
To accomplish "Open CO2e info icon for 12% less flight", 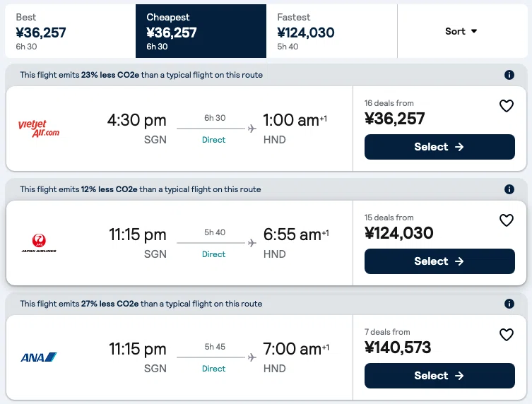I will point(509,189).
